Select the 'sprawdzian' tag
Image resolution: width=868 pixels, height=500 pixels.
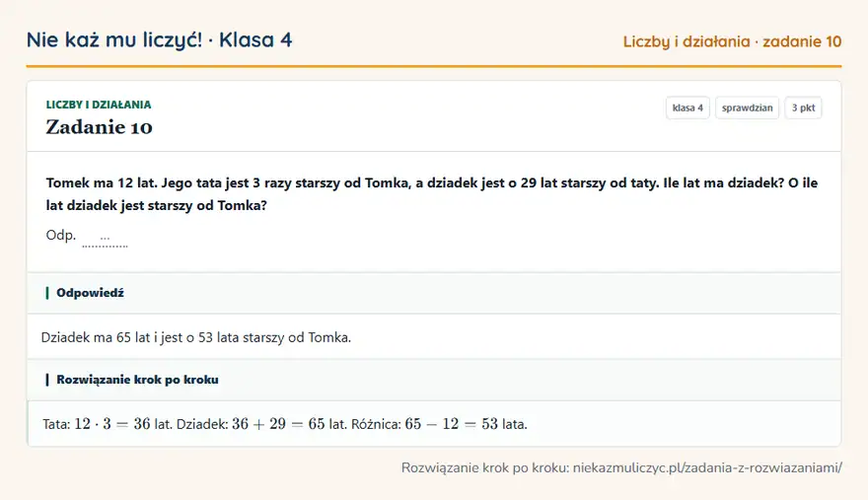point(747,107)
